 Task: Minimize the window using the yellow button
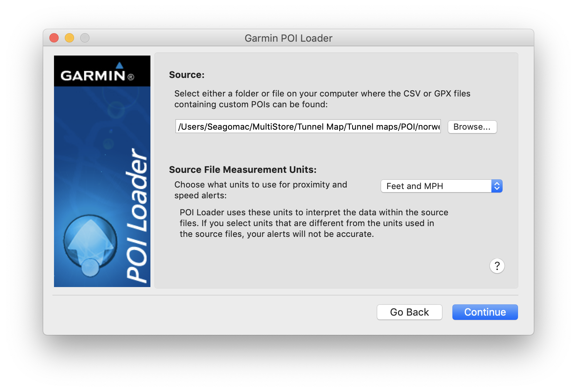69,38
